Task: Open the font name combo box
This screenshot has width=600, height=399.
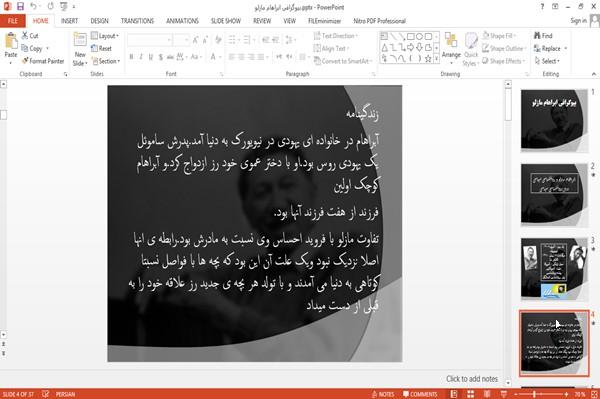Action: click(x=149, y=40)
